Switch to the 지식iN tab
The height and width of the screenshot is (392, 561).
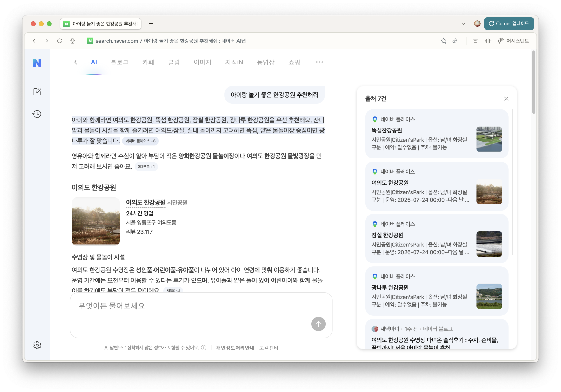[x=234, y=62]
